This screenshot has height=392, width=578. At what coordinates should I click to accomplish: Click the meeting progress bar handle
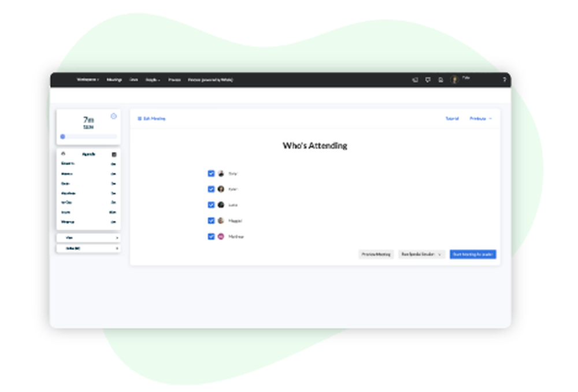click(x=62, y=136)
